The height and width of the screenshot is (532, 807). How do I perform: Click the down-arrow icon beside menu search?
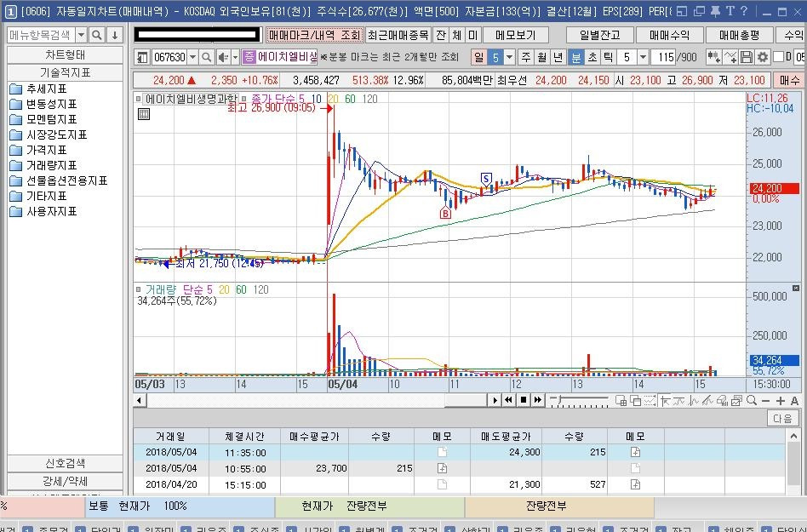pos(115,35)
